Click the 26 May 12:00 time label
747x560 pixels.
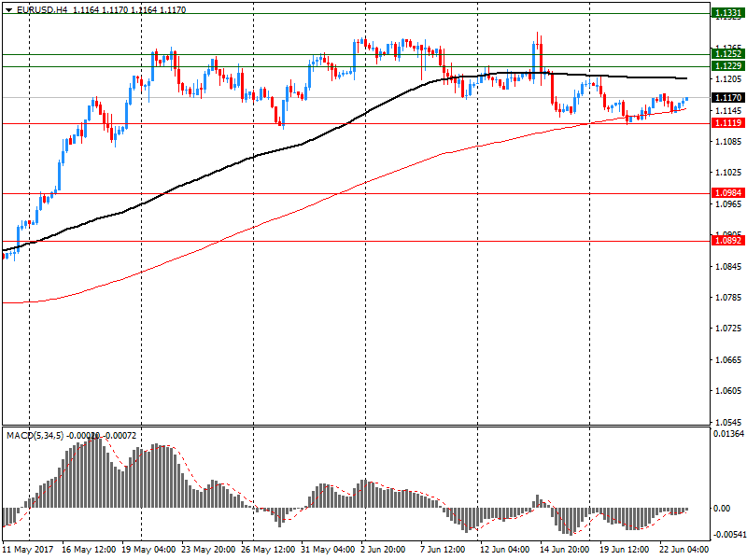tap(268, 549)
